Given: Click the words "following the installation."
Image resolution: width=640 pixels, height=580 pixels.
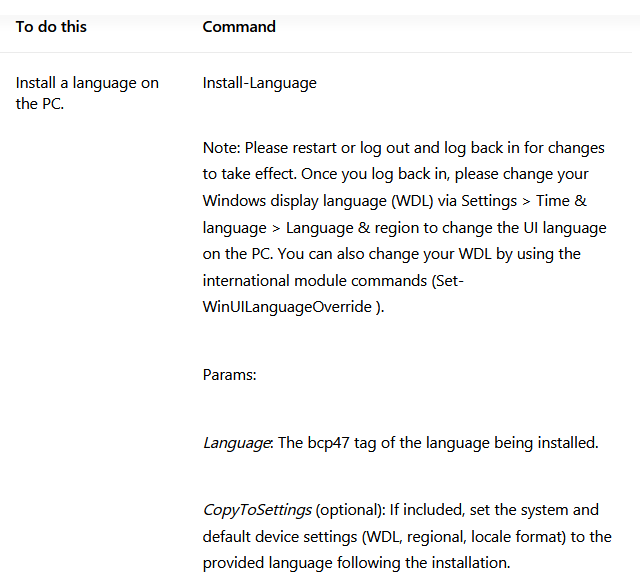Looking at the screenshot, I should (424, 563).
